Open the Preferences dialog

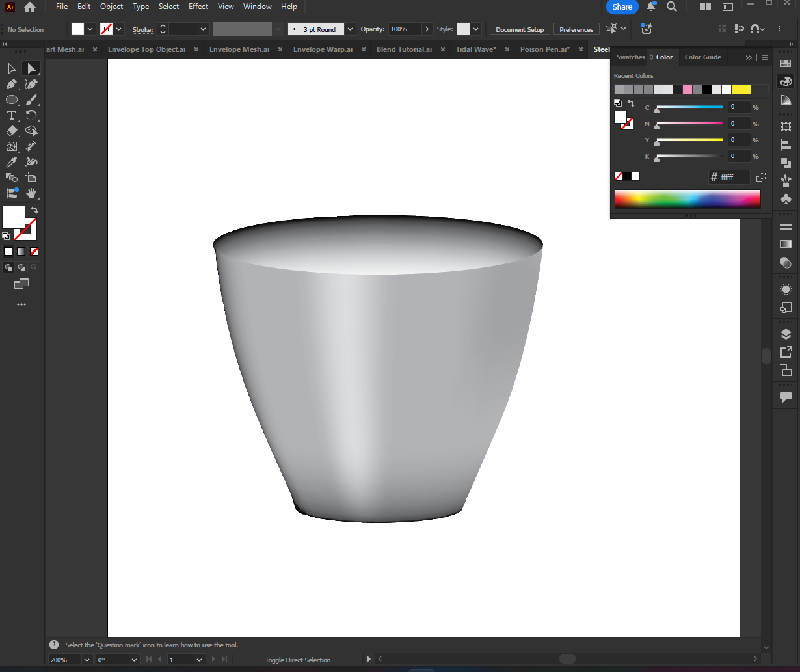(x=576, y=29)
